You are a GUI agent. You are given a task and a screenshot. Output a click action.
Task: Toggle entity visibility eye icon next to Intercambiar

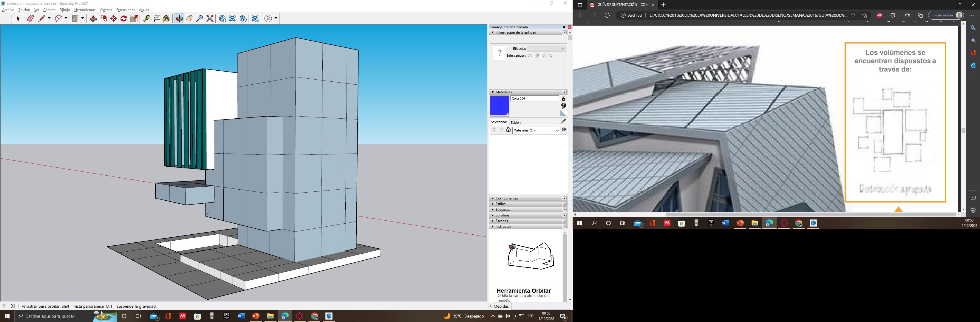(x=530, y=56)
